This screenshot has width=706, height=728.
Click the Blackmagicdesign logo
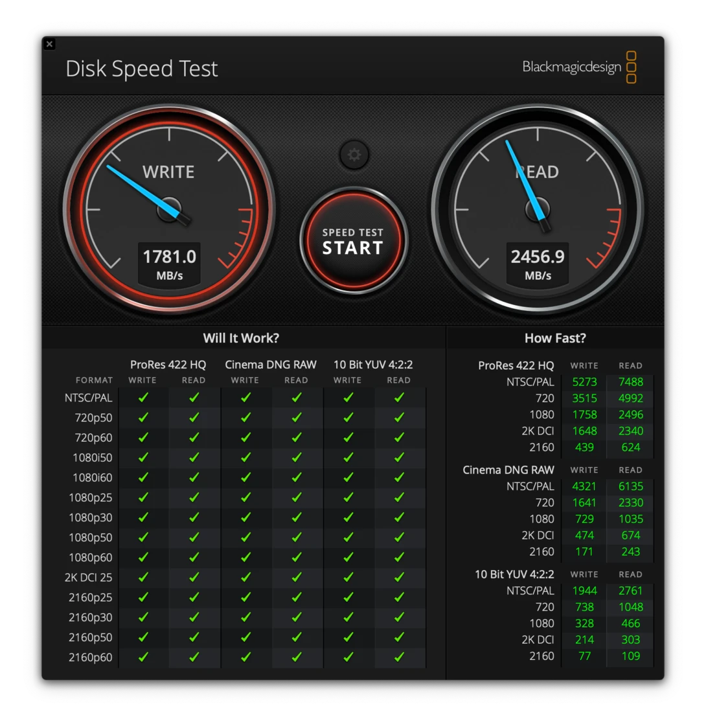click(x=579, y=67)
